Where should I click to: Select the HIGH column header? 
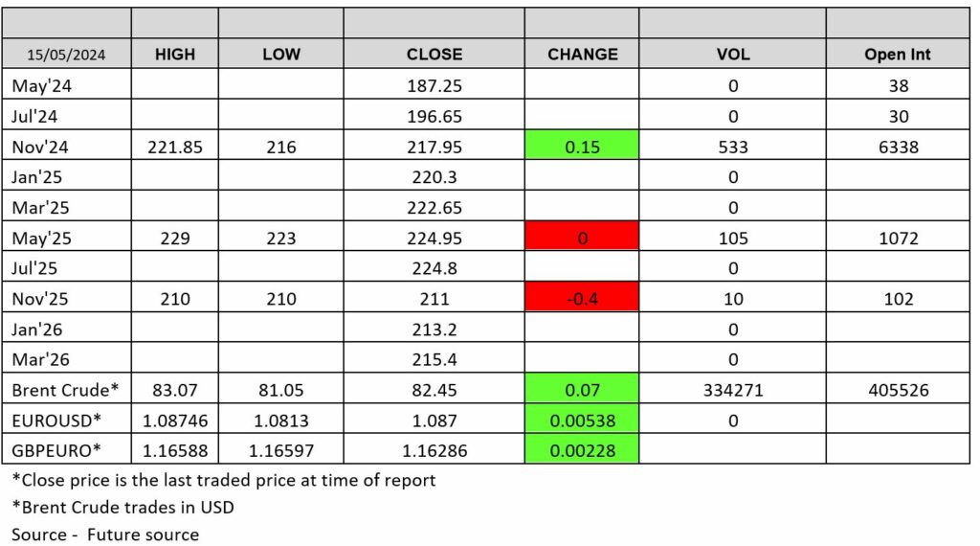[175, 55]
